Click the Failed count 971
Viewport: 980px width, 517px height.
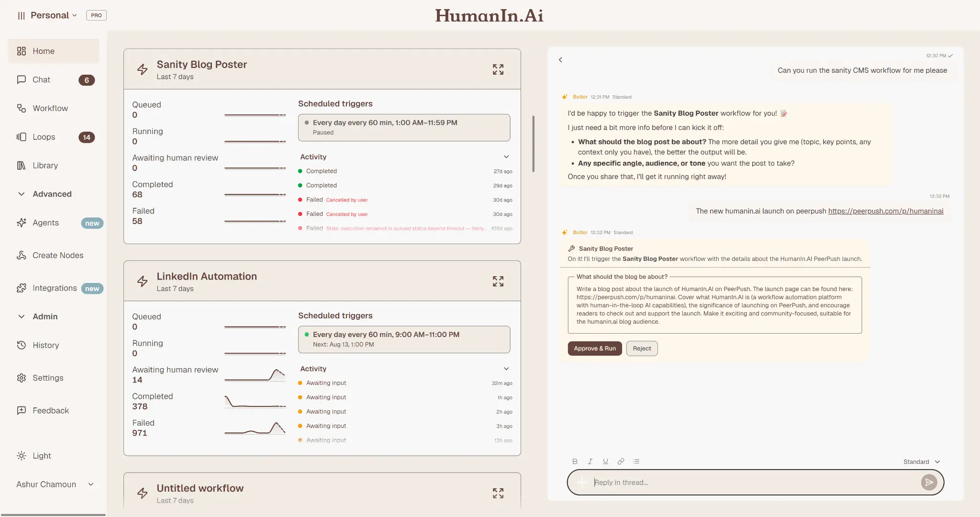(139, 433)
